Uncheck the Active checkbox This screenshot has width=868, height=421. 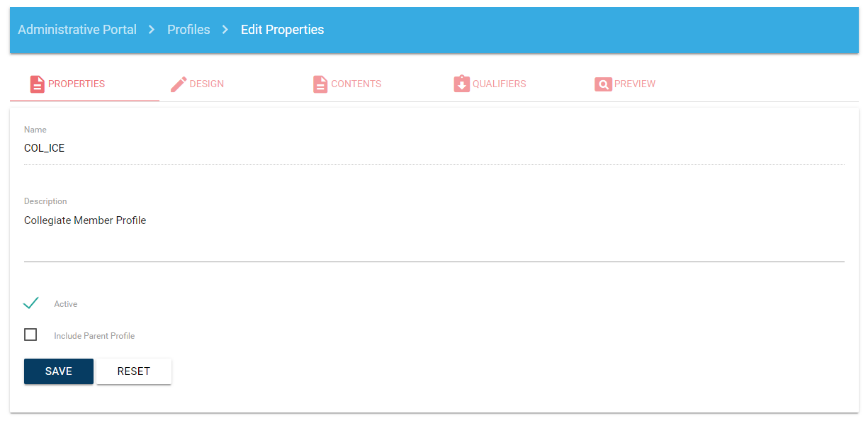click(30, 303)
